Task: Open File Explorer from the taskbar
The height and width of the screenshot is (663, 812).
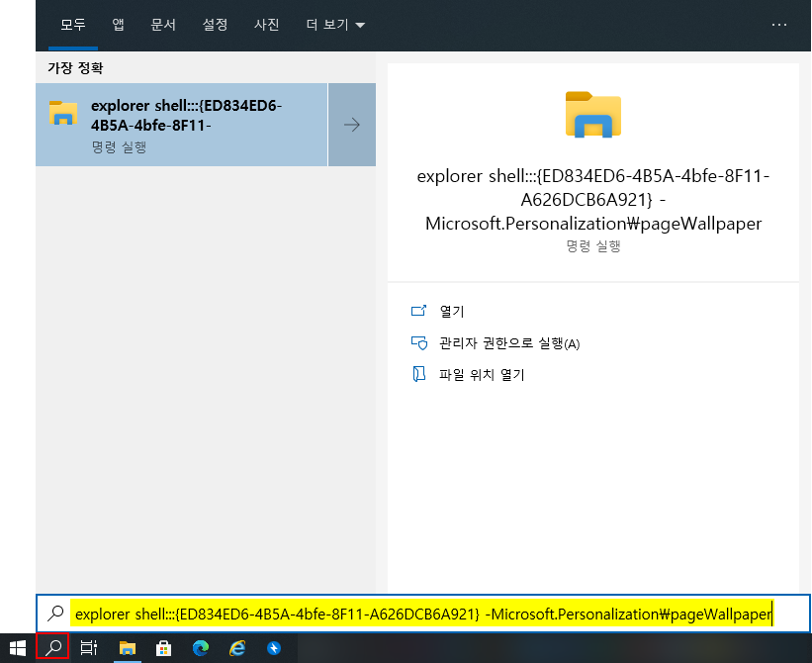Action: click(x=128, y=648)
